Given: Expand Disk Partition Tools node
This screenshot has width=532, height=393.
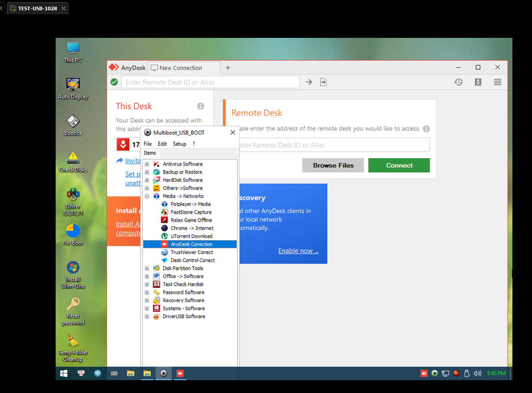Looking at the screenshot, I should pyautogui.click(x=147, y=269).
